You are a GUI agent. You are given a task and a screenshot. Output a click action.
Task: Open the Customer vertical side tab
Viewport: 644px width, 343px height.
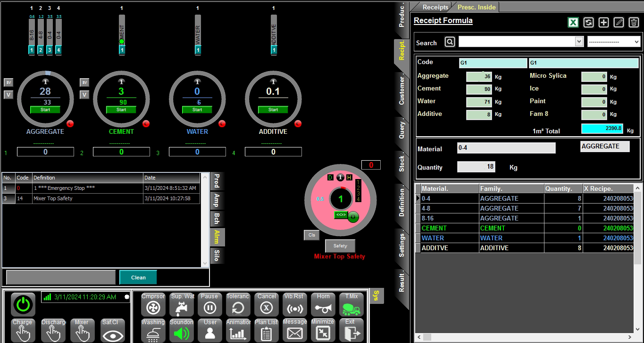tap(401, 90)
